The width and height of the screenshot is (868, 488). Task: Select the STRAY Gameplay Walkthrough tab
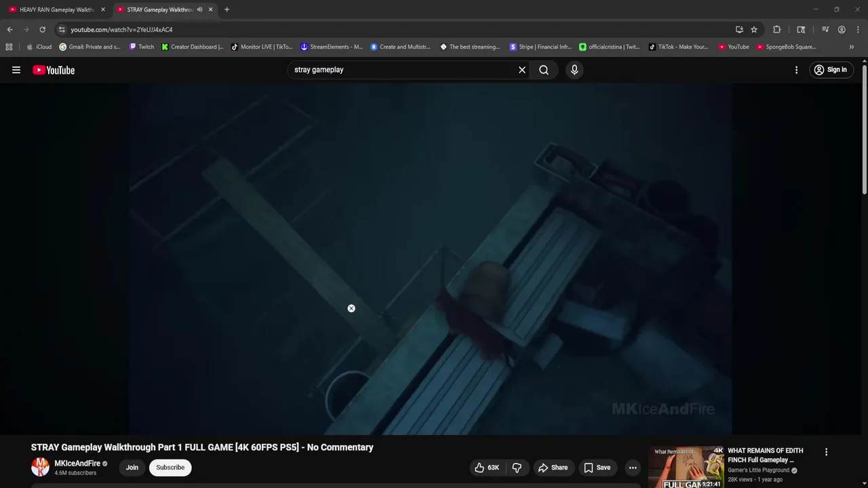pyautogui.click(x=160, y=9)
